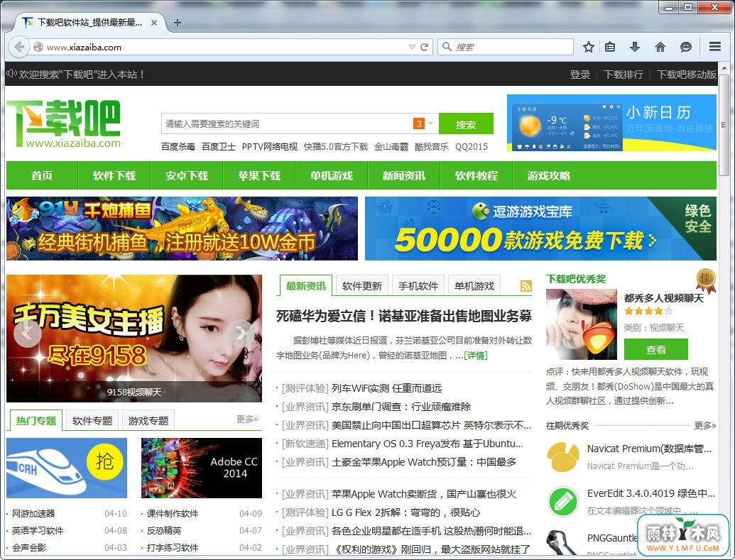The image size is (735, 560).
Task: Switch to the 最新资讯 tab
Action: click(305, 286)
